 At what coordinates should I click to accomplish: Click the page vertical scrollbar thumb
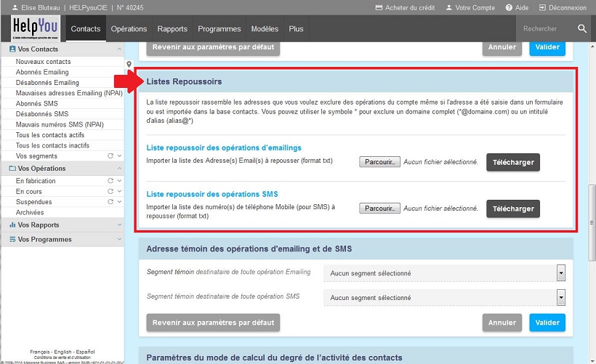pos(592,222)
